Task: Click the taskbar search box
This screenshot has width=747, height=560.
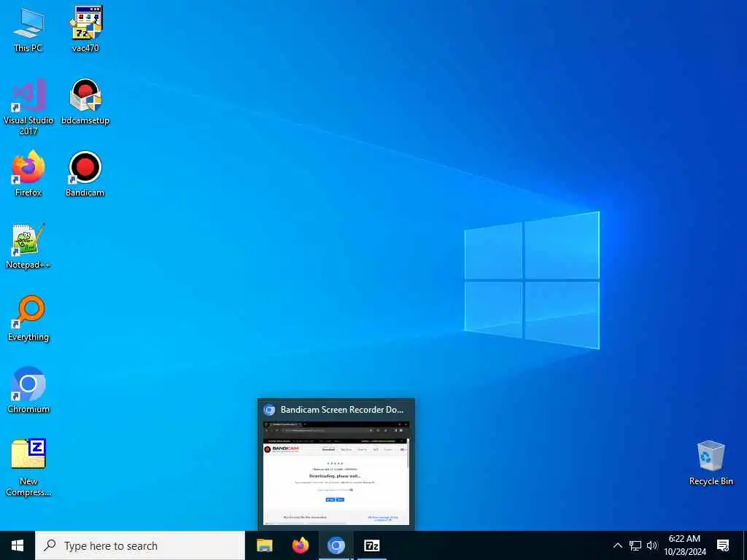Action: click(140, 545)
